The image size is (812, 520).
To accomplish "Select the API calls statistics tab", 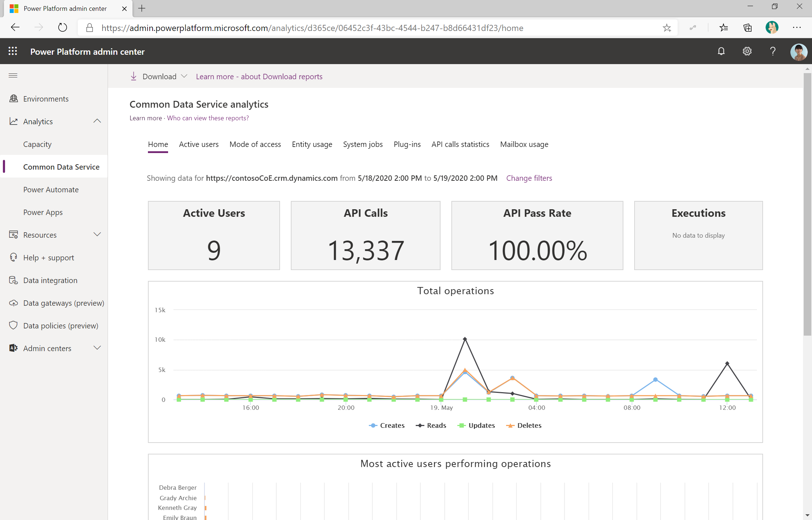I will [x=461, y=144].
